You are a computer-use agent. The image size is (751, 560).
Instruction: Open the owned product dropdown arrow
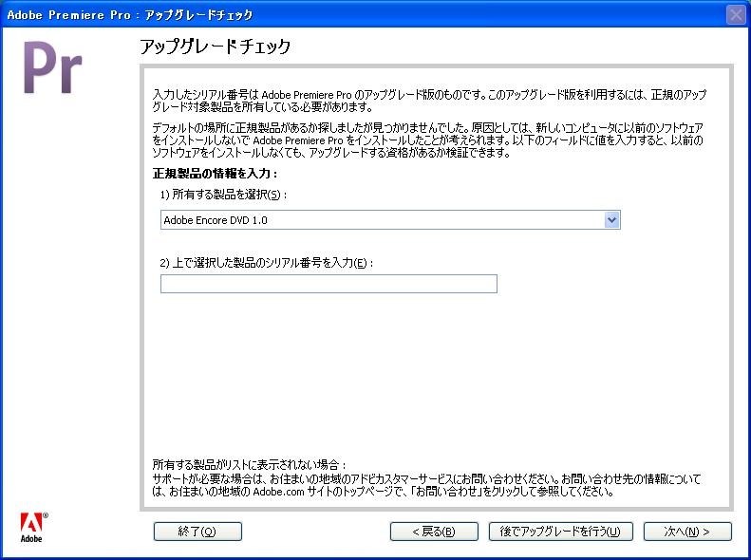pos(611,220)
